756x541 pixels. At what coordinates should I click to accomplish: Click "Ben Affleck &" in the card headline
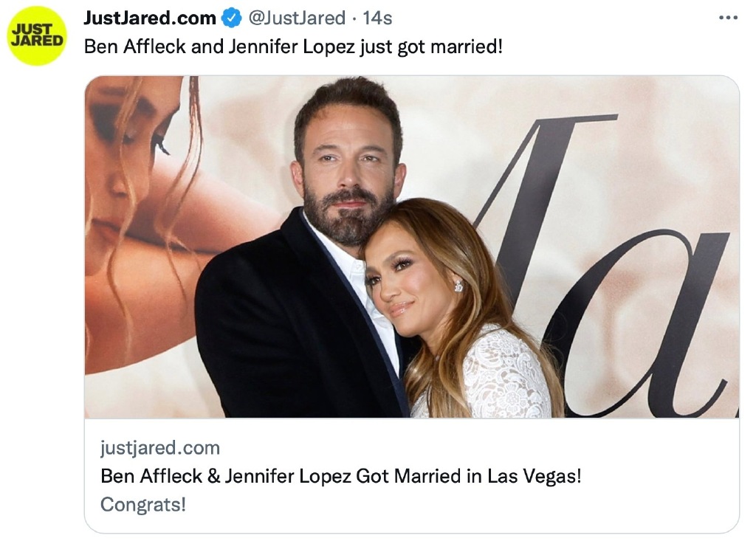(x=162, y=476)
